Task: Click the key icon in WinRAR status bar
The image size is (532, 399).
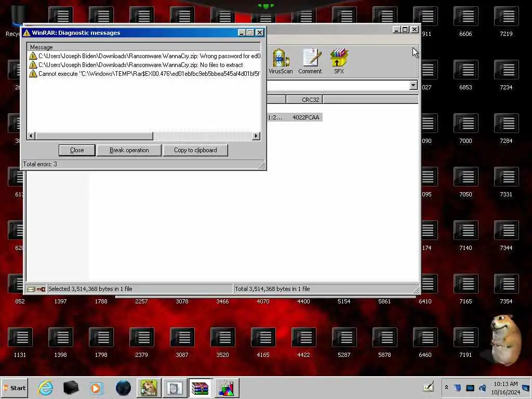Action: [x=41, y=289]
